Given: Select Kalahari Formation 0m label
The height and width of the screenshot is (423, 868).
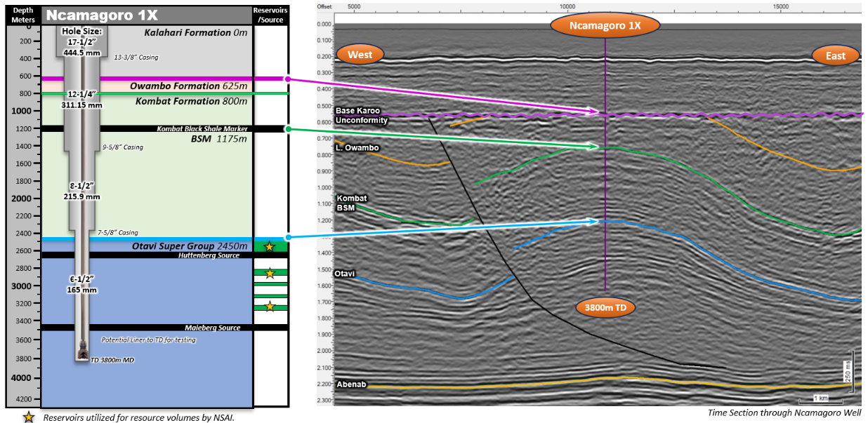Looking at the screenshot, I should click(197, 32).
